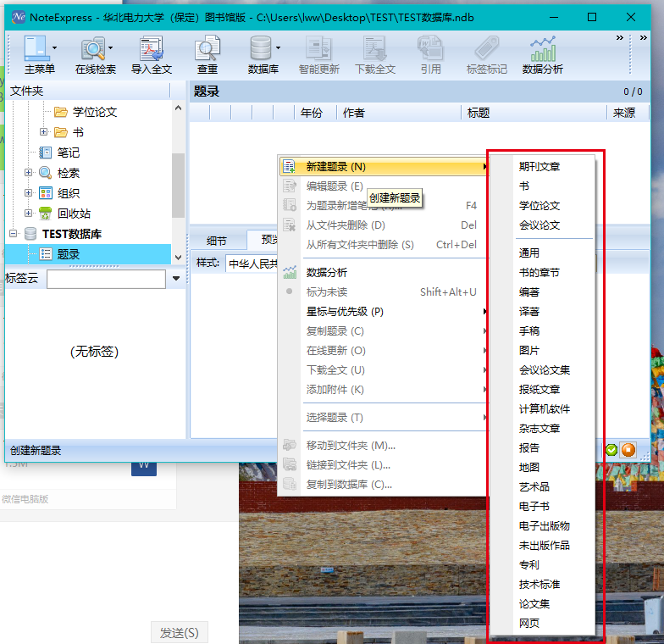Image resolution: width=664 pixels, height=644 pixels.
Task: Click the 标签云 input field
Action: 106,279
